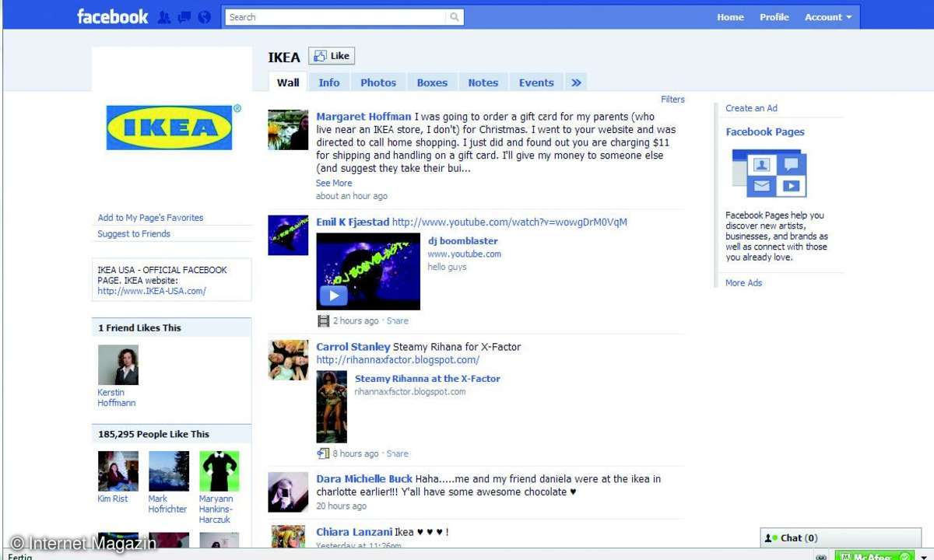Open the Account dropdown menu

point(828,17)
